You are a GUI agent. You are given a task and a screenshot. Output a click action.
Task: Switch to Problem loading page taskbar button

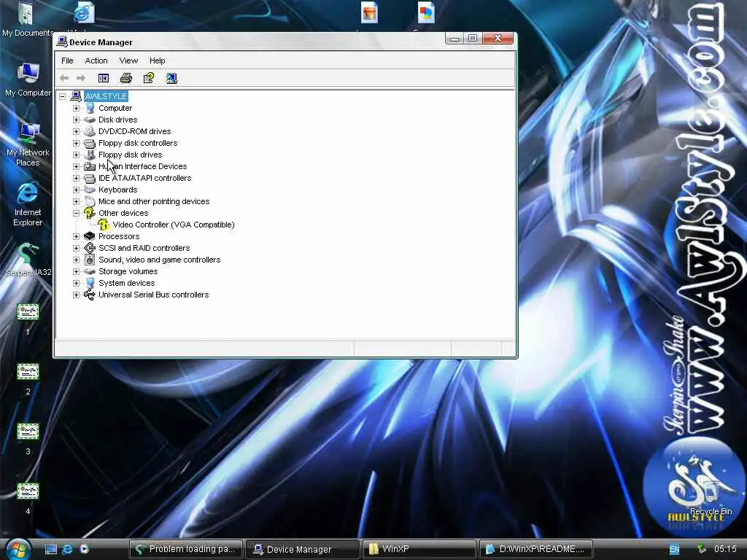(x=186, y=549)
